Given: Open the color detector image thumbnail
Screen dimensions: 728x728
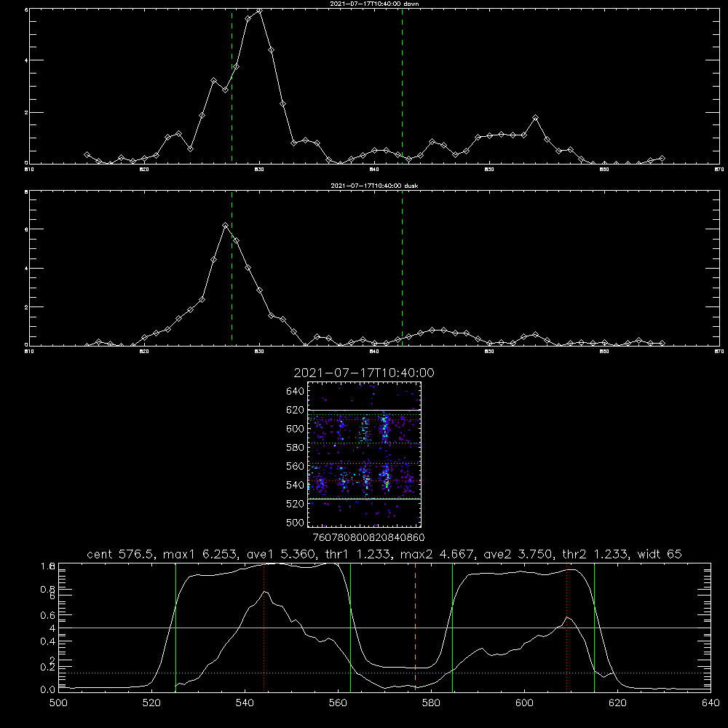Looking at the screenshot, I should click(x=364, y=454).
